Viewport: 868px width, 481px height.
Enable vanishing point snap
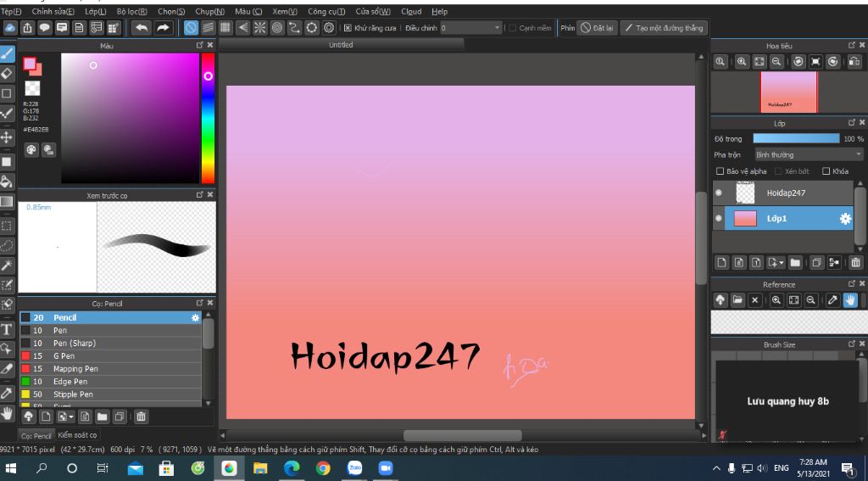point(242,28)
